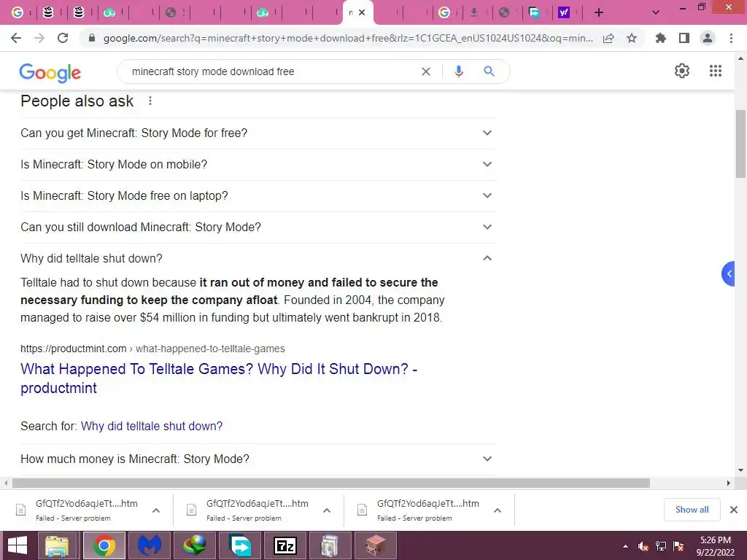Open the Chrome profile avatar menu
The height and width of the screenshot is (560, 747).
(x=708, y=38)
